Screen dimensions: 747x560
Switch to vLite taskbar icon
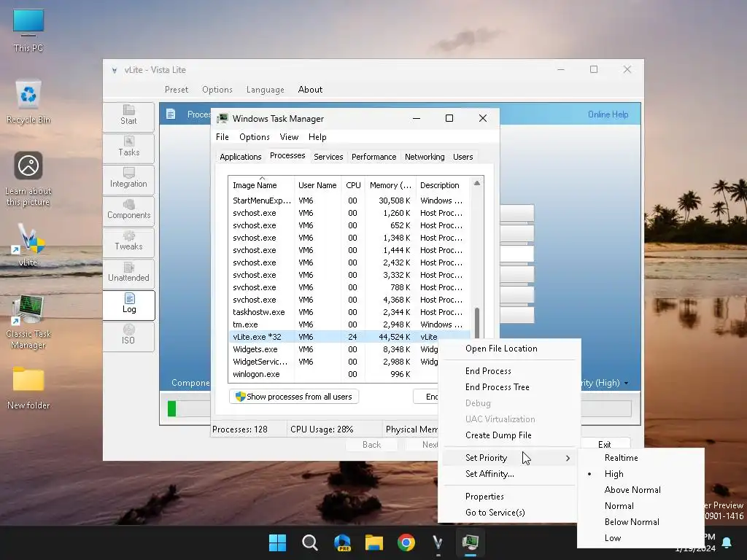[438, 542]
